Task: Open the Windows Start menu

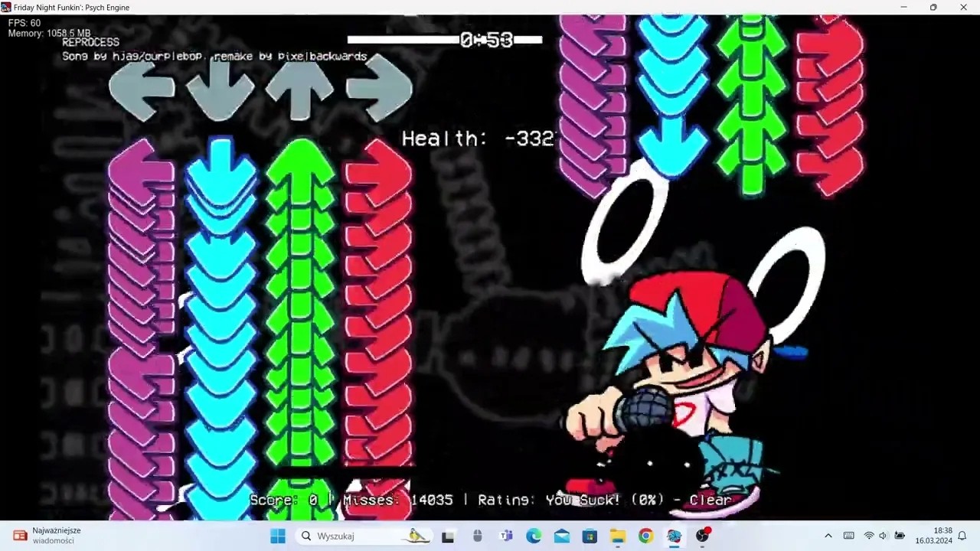Action: pos(278,536)
